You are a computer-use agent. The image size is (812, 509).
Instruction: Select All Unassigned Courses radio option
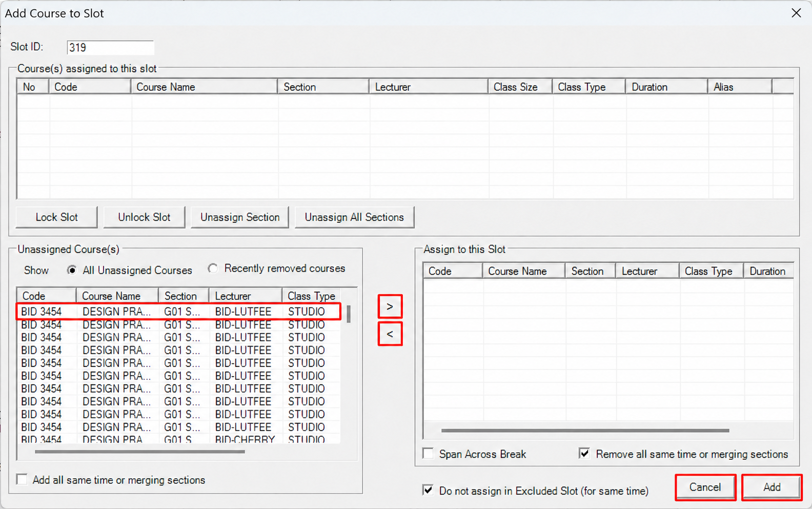[x=72, y=270]
